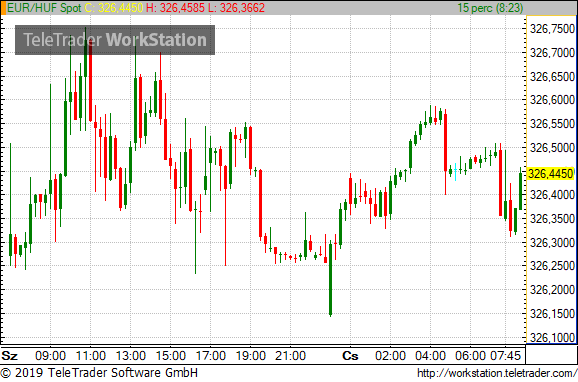The image size is (578, 382).
Task: Click the high value H: 326,4585 in header
Action: [x=175, y=8]
